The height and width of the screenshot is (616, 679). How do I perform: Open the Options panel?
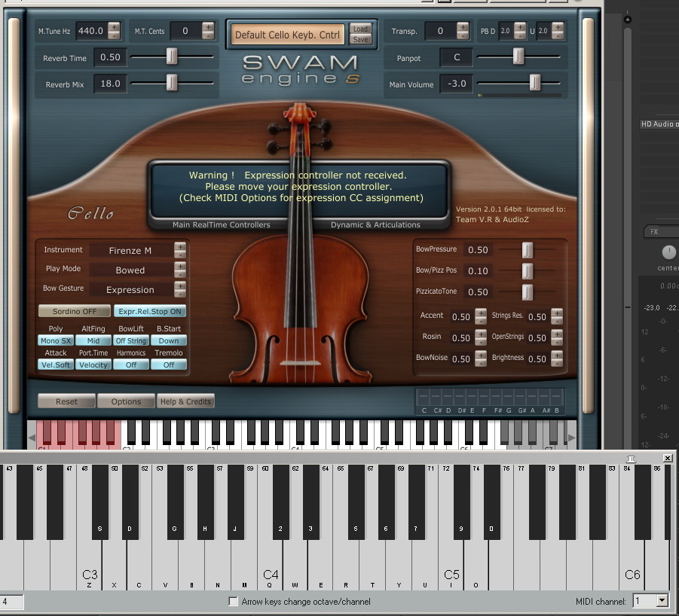click(126, 401)
